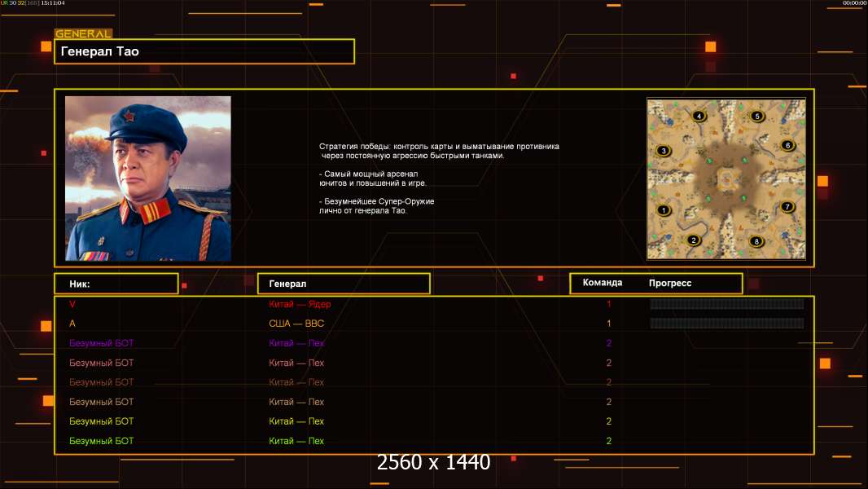This screenshot has height=489, width=868.
Task: Click the 00:00:00 timer readout
Action: coord(854,2)
